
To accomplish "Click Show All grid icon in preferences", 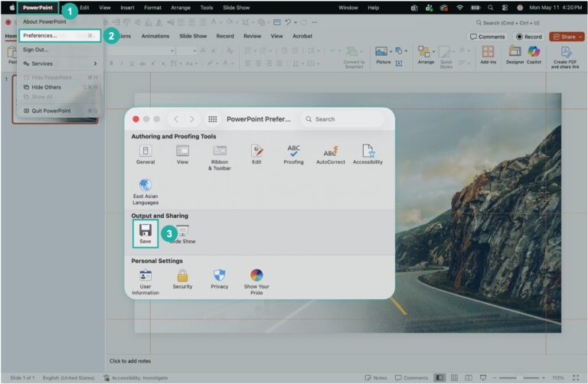I will (213, 119).
